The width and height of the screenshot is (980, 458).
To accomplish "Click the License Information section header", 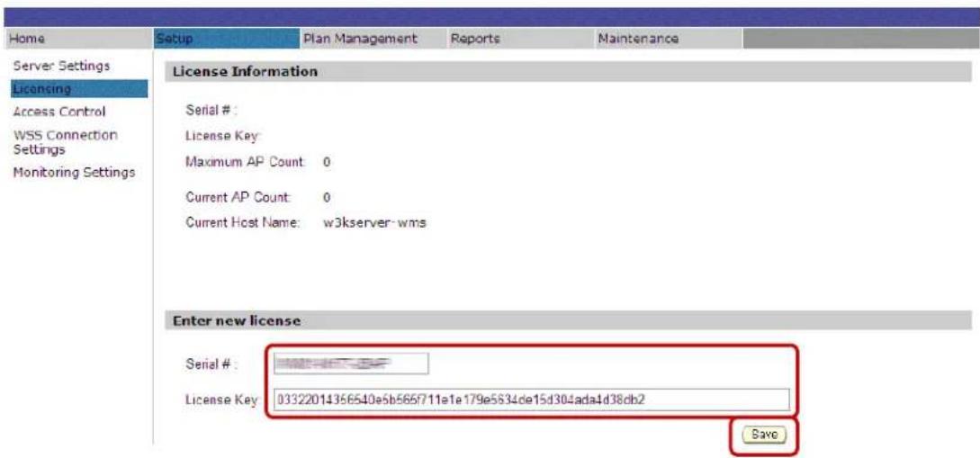I will pyautogui.click(x=566, y=72).
